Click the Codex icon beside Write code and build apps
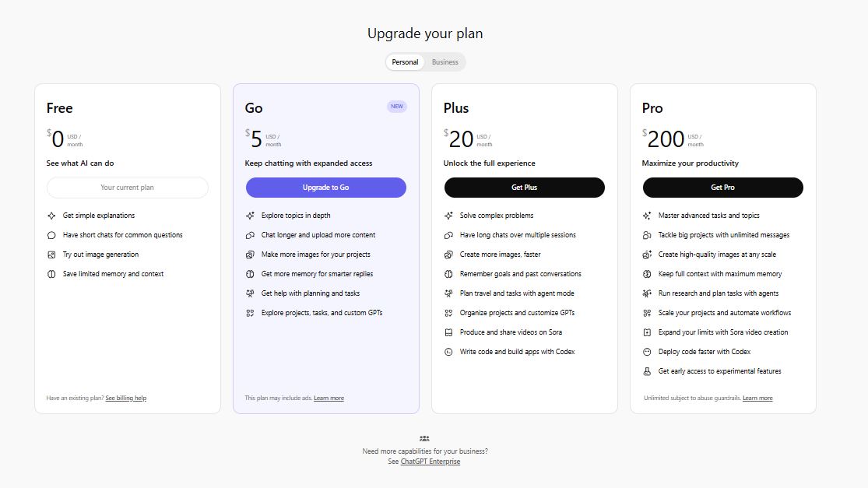 point(449,351)
